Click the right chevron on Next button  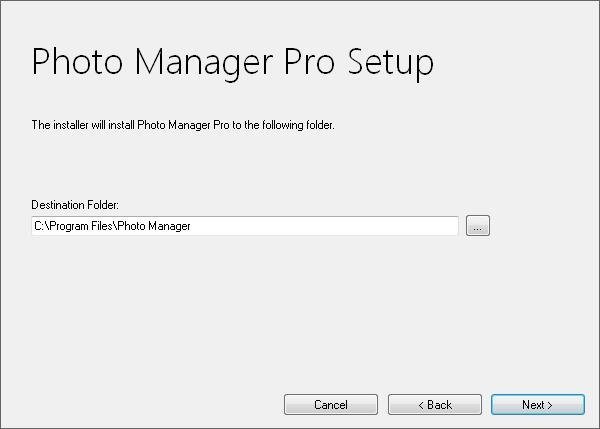click(x=550, y=405)
